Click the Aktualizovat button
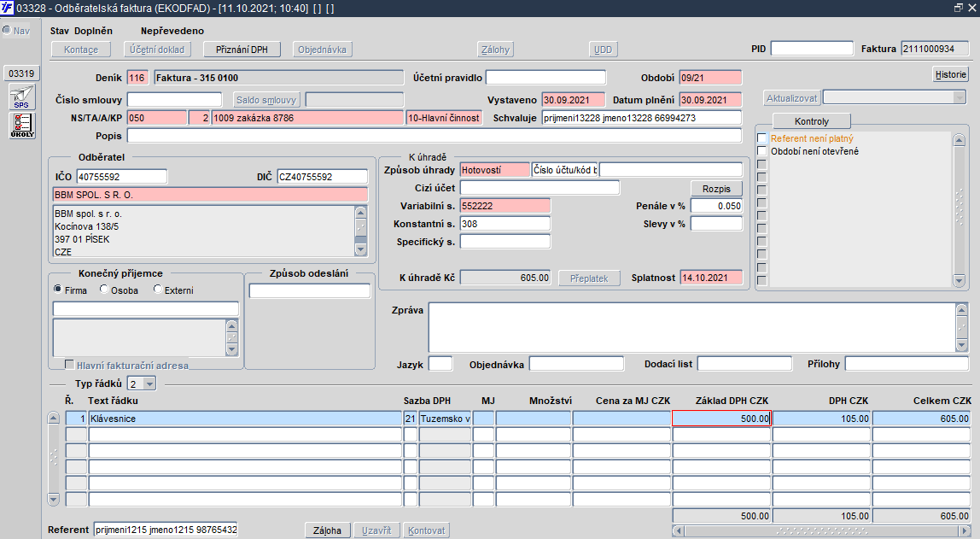The image size is (980, 539). tap(792, 98)
